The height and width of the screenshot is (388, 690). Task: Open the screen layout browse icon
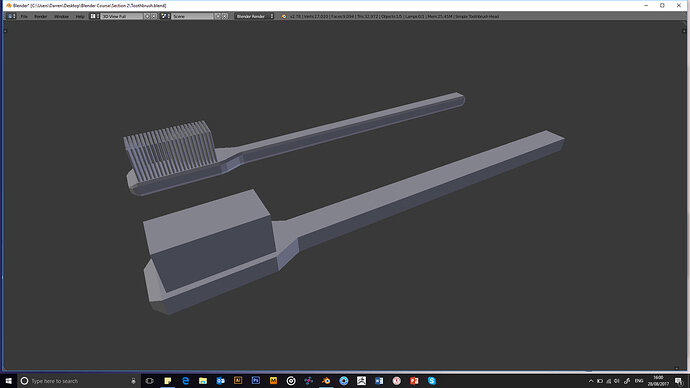point(95,16)
